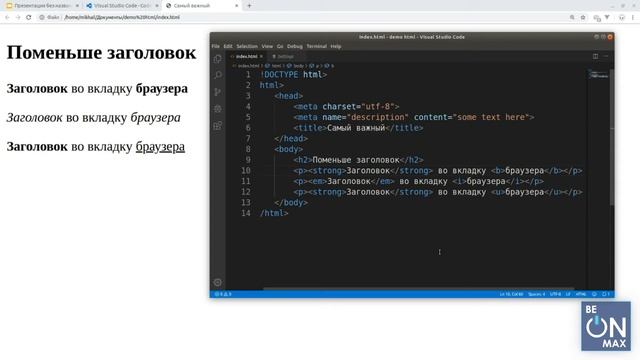The height and width of the screenshot is (360, 640).
Task: Click the italic 'Заголовок' word in page
Action: click(x=34, y=118)
